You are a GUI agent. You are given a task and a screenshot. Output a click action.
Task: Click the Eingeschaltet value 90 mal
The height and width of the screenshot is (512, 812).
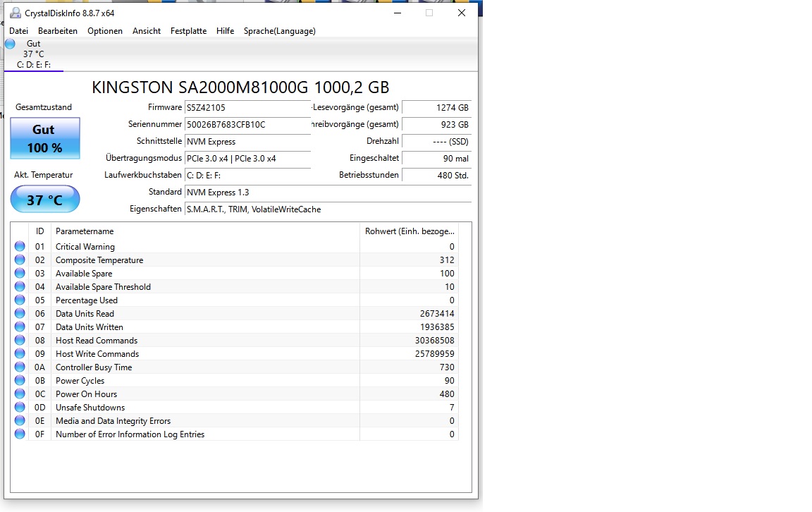(x=436, y=159)
